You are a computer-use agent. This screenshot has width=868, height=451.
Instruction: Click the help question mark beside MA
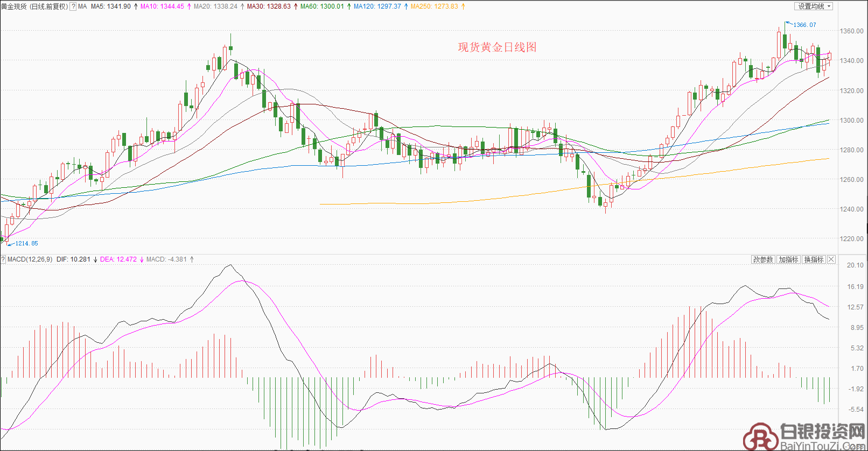pyautogui.click(x=73, y=6)
